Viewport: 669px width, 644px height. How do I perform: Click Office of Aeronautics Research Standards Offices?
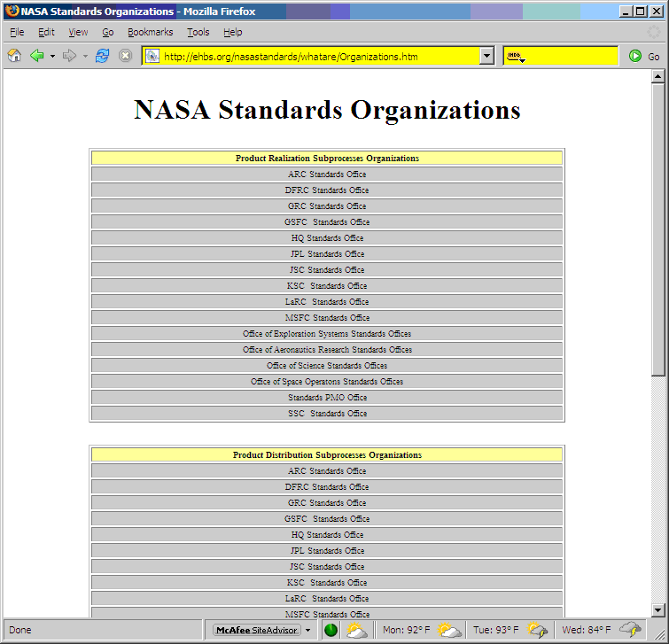[327, 350]
